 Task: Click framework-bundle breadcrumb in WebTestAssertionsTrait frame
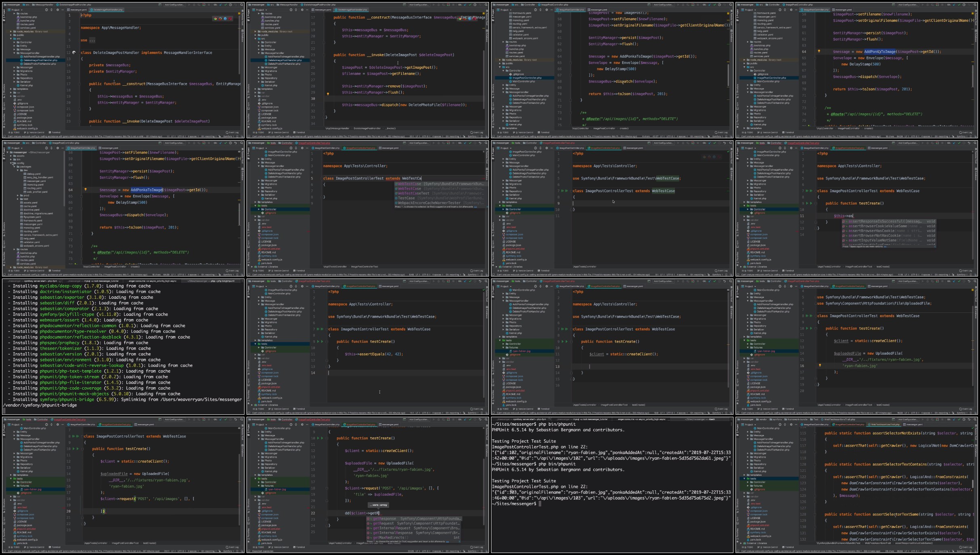point(796,419)
